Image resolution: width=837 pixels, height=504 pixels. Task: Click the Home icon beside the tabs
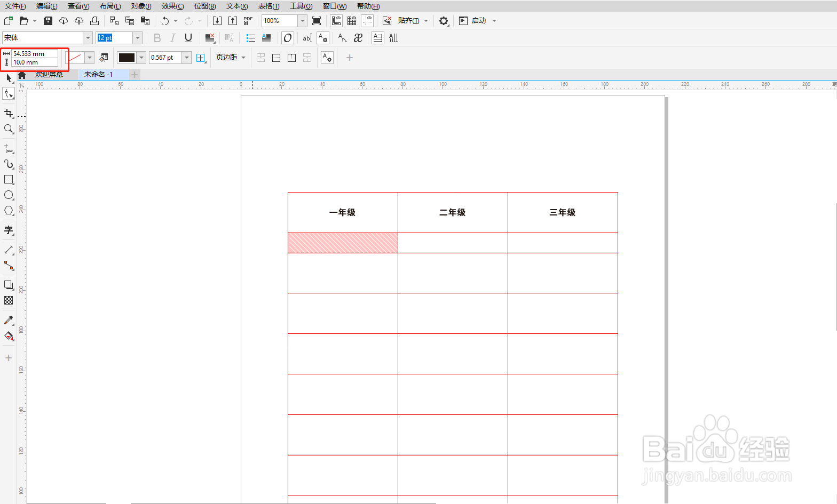coord(22,75)
